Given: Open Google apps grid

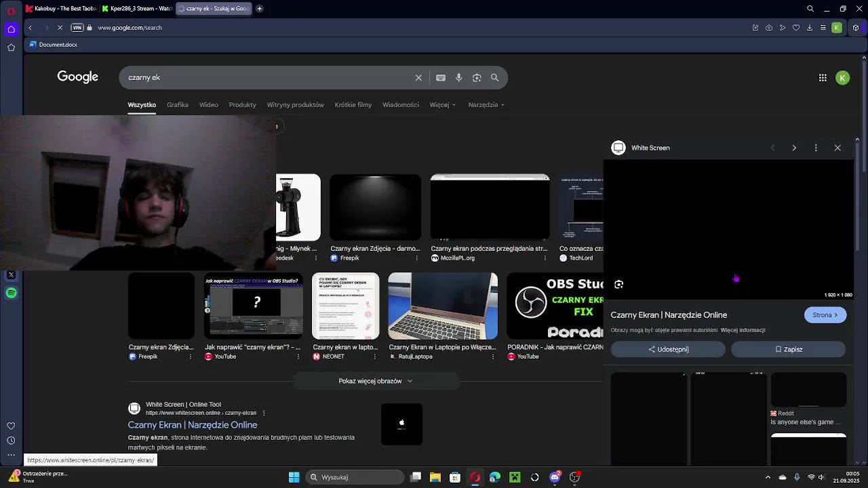Looking at the screenshot, I should [x=823, y=78].
